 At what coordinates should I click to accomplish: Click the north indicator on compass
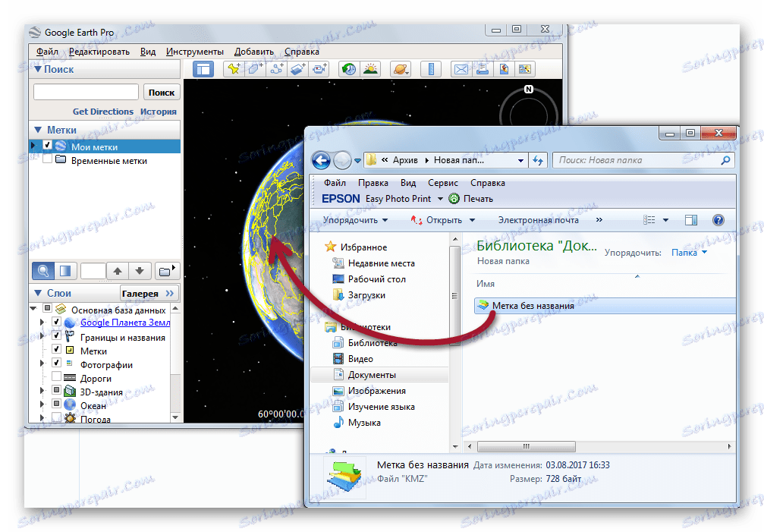coord(529,89)
